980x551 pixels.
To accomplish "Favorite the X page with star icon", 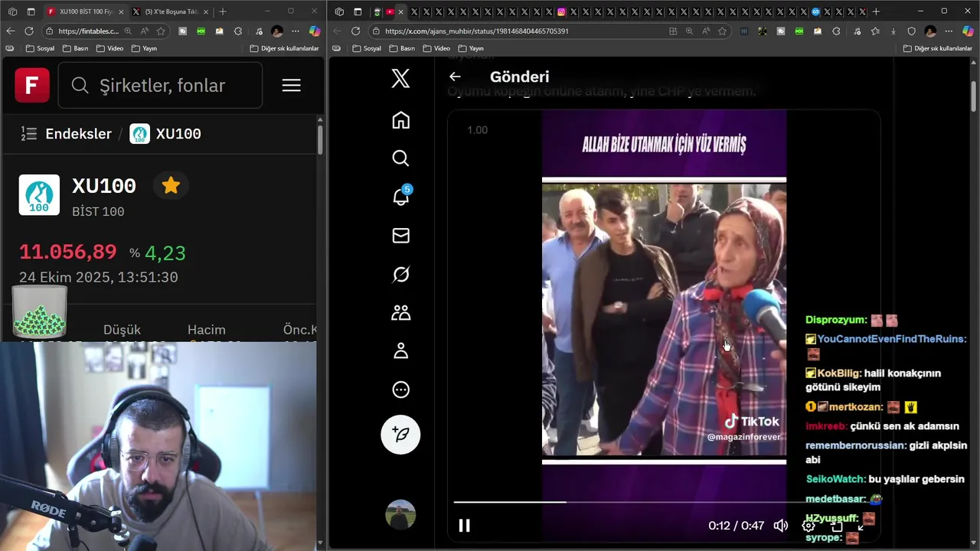I will [x=722, y=31].
